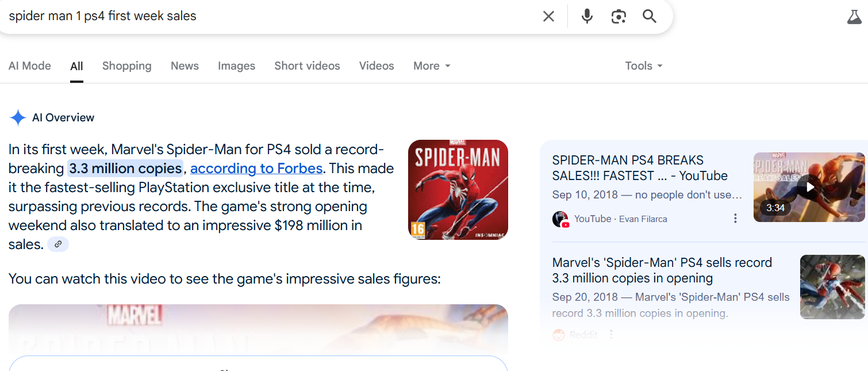Click the magnifying glass search icon

[x=650, y=16]
